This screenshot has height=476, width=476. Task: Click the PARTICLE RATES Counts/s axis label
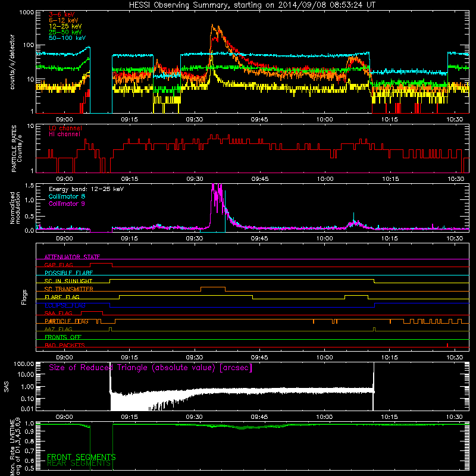tap(17, 149)
